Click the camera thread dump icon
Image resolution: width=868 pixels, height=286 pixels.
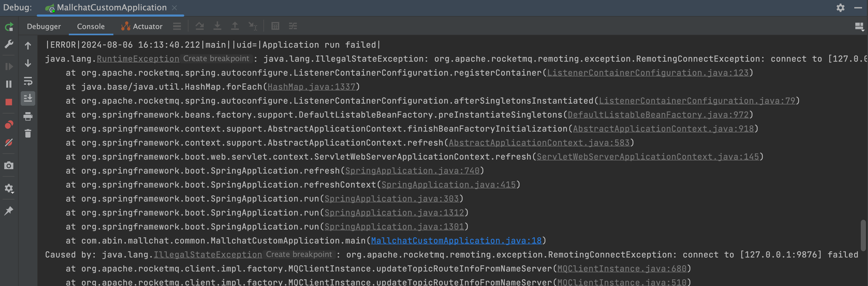[x=9, y=165]
